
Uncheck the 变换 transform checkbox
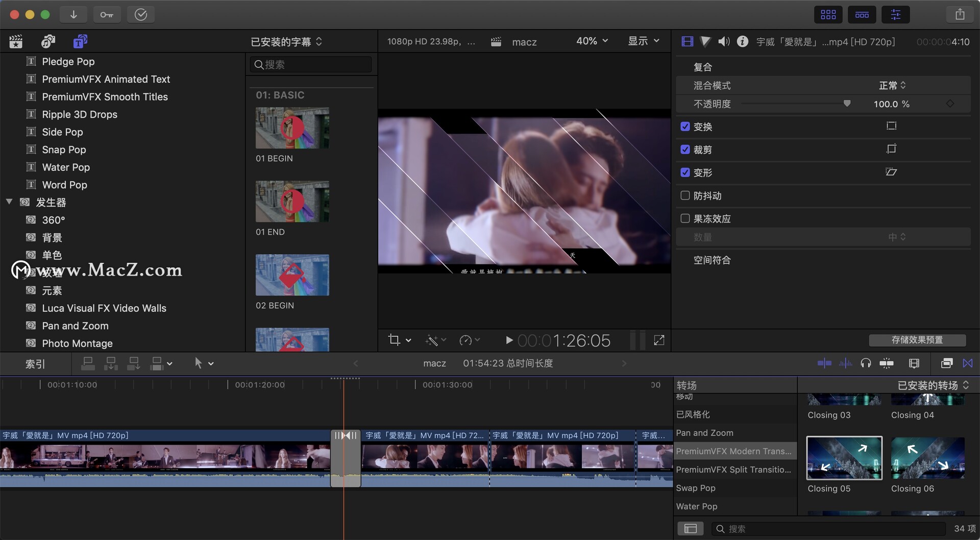(x=685, y=127)
